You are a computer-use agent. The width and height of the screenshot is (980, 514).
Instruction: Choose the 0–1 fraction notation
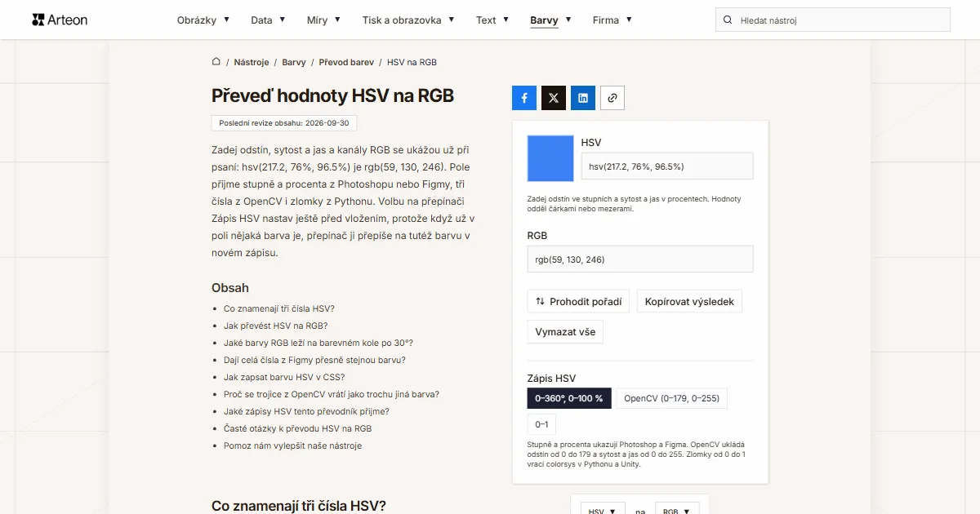pyautogui.click(x=541, y=424)
